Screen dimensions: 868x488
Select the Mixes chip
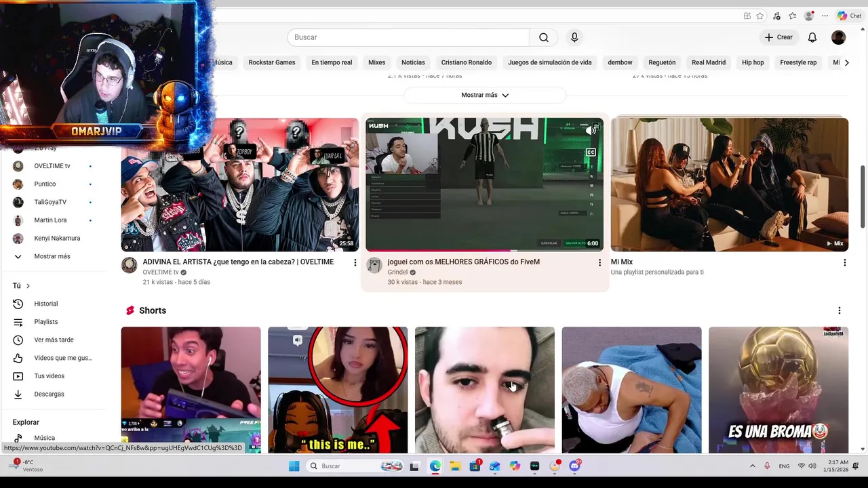point(376,62)
